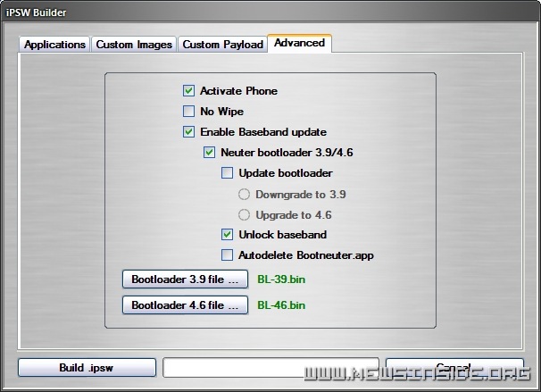Click the BL-46.bin file name
Screen dimensions: 541x392
coord(281,305)
